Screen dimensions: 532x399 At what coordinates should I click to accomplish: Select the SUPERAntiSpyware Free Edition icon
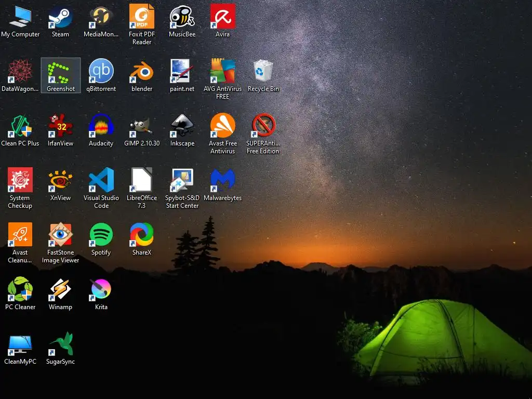[x=263, y=126]
